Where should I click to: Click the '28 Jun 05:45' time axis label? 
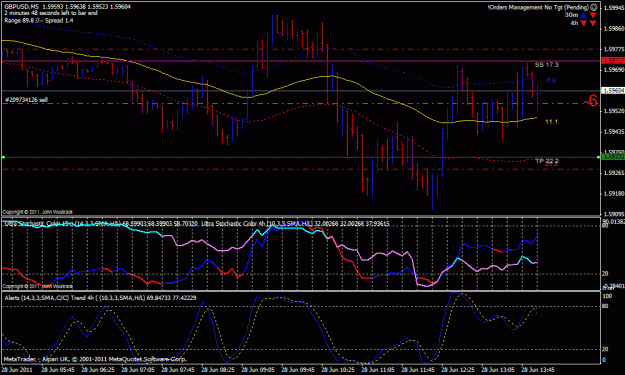click(x=58, y=369)
